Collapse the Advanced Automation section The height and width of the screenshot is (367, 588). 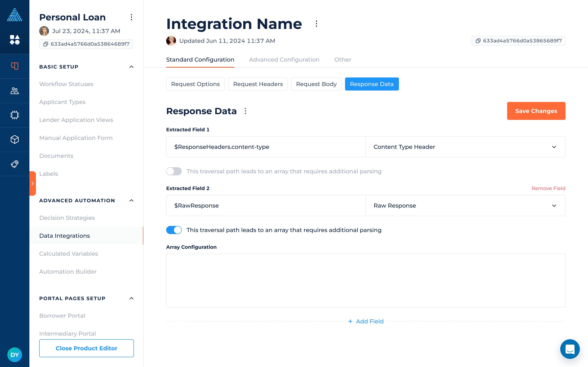coord(131,200)
